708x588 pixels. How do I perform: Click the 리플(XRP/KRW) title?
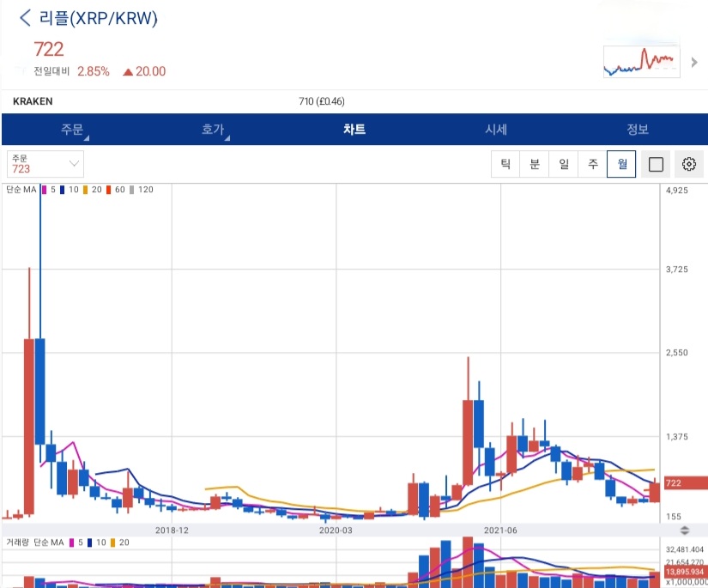click(x=98, y=18)
